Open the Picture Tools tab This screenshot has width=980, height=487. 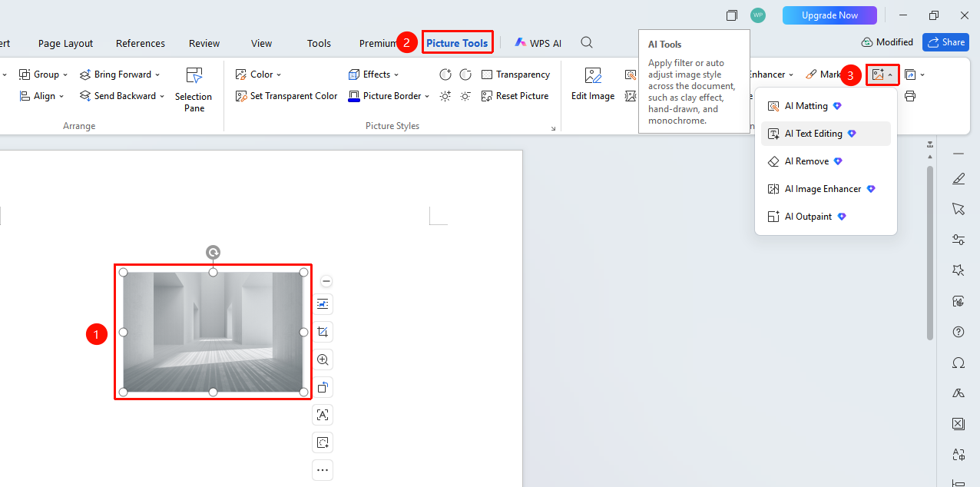pyautogui.click(x=457, y=43)
